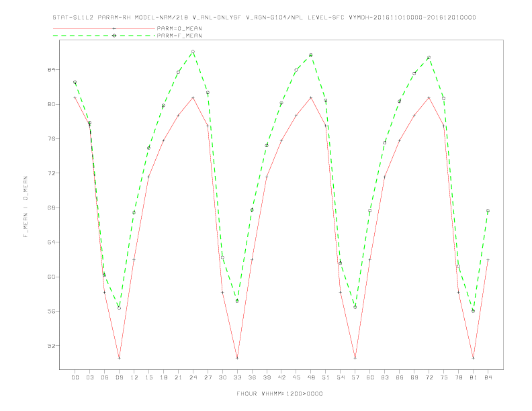
Task: Click the y-axis title F_MEAN | O_MEAN
Action: tap(26, 207)
